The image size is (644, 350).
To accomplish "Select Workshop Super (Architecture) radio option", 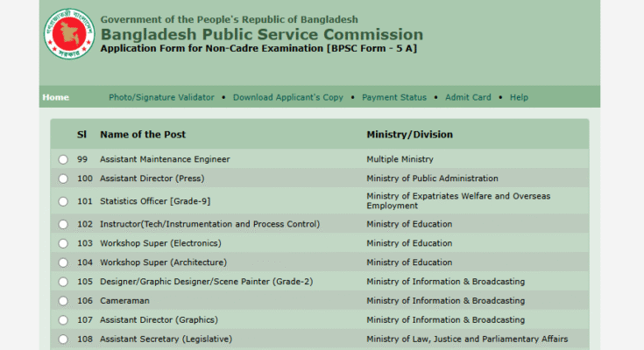I will pos(63,262).
